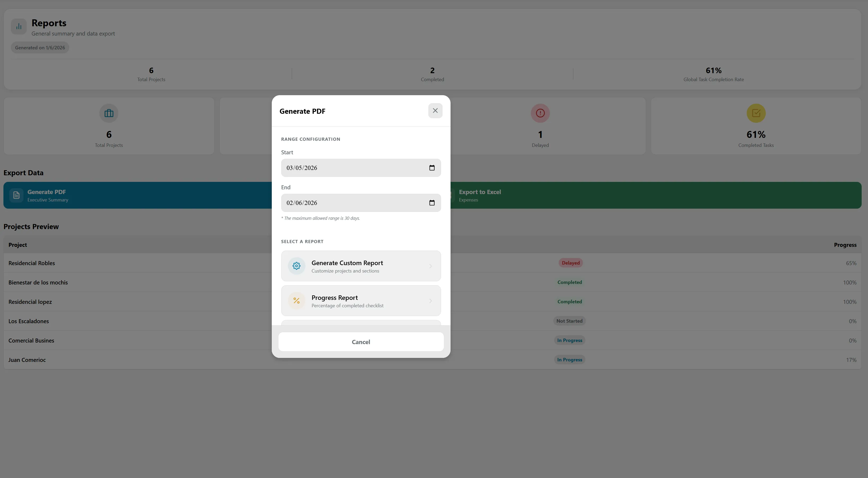Click the Projects Preview heading
This screenshot has height=478, width=868.
pyautogui.click(x=31, y=227)
